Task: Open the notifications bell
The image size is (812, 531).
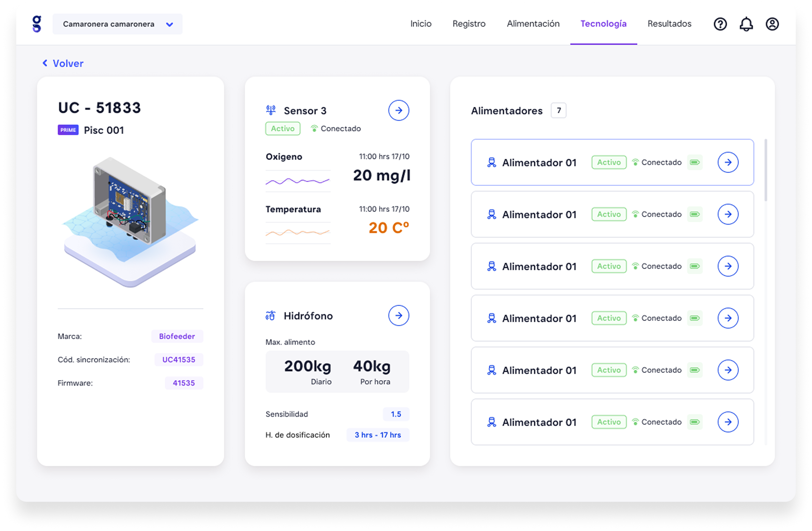Action: click(x=746, y=24)
